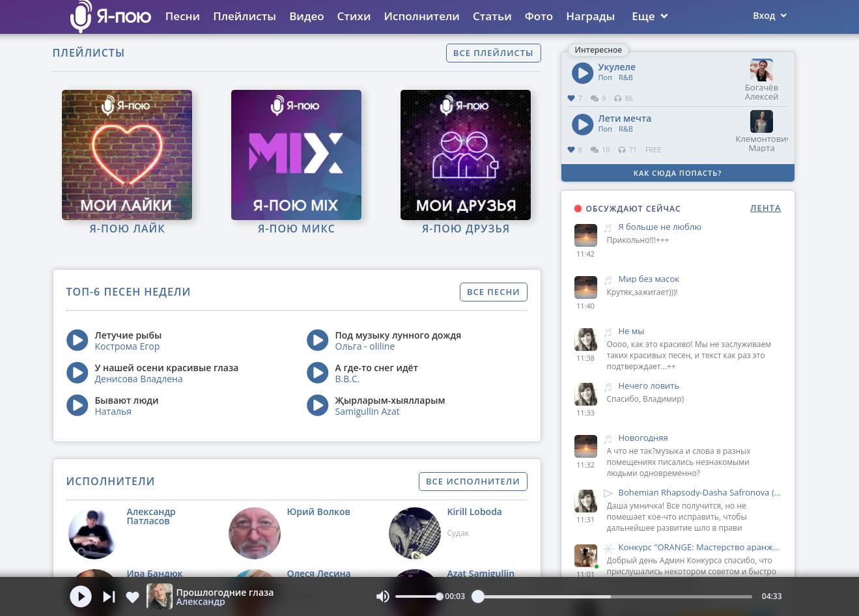Skip to next track in bottom player

pos(109,596)
